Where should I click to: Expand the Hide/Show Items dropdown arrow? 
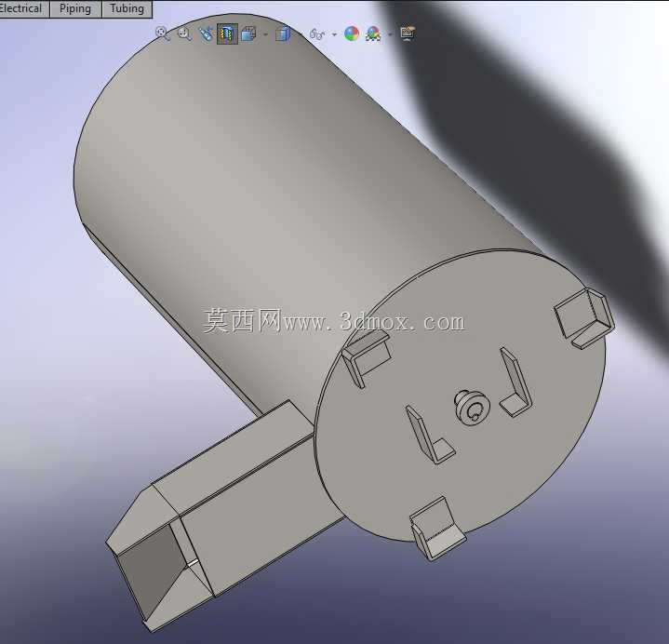(334, 34)
